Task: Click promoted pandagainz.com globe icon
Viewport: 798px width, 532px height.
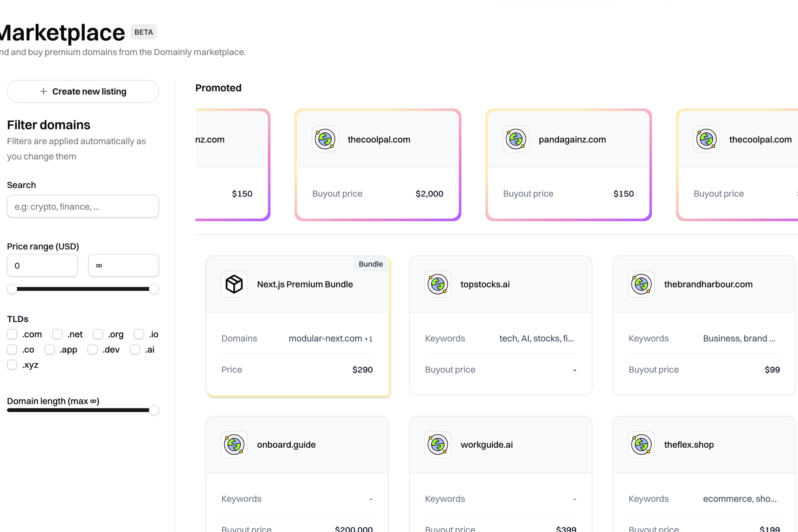Action: (x=515, y=139)
